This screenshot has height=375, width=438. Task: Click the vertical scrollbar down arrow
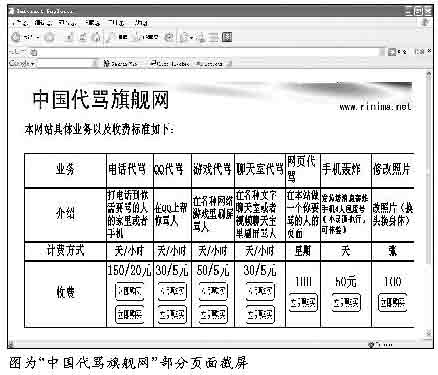(x=429, y=333)
